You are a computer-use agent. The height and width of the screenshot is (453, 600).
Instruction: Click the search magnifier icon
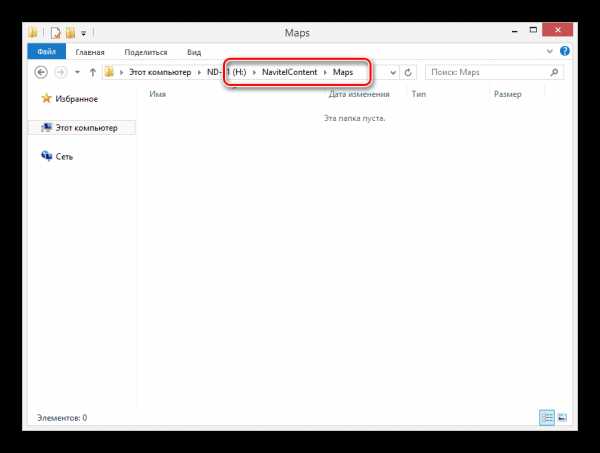pyautogui.click(x=552, y=73)
